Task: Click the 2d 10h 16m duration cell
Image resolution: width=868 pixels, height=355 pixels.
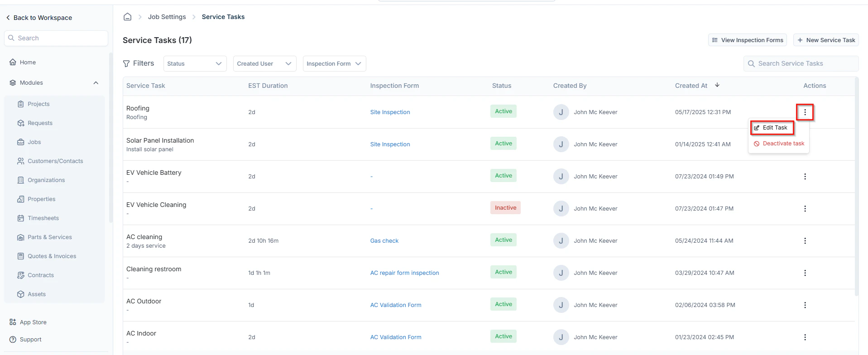Action: point(263,241)
